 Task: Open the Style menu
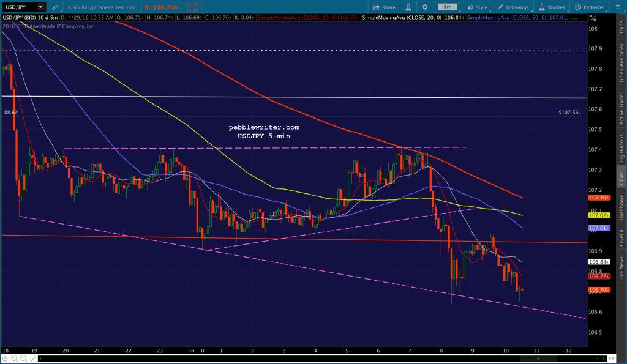478,7
